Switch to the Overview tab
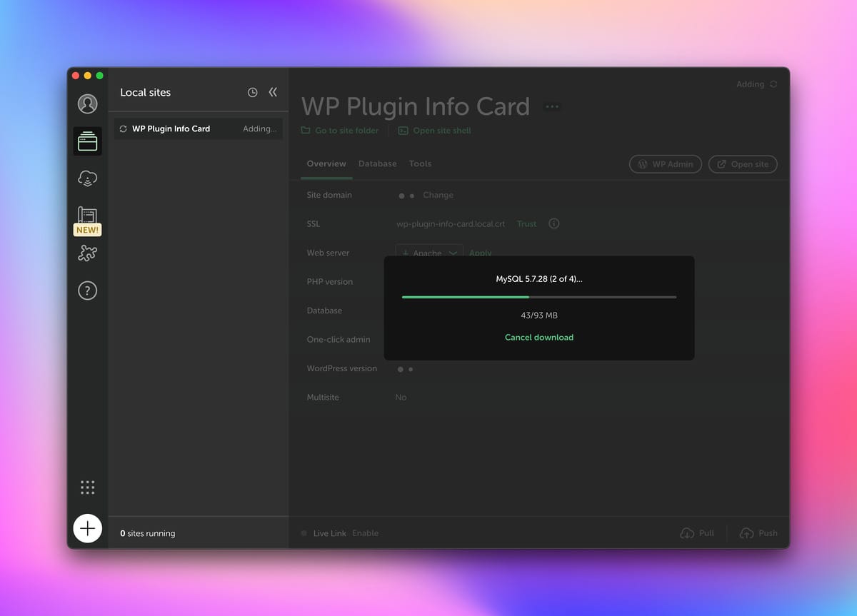 pyautogui.click(x=326, y=164)
